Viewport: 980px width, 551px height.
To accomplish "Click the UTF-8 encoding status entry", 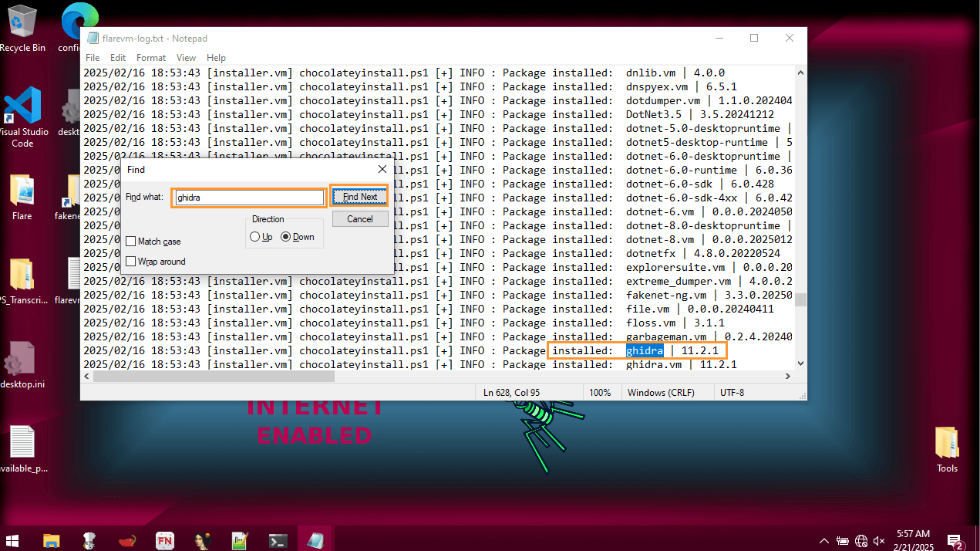I will click(732, 393).
